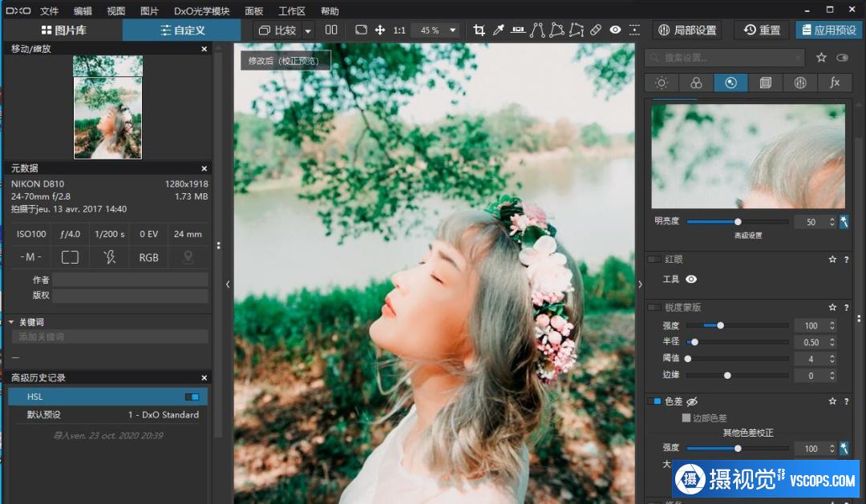Select the 8-point perspective tool
The image size is (866, 504).
coord(576,30)
